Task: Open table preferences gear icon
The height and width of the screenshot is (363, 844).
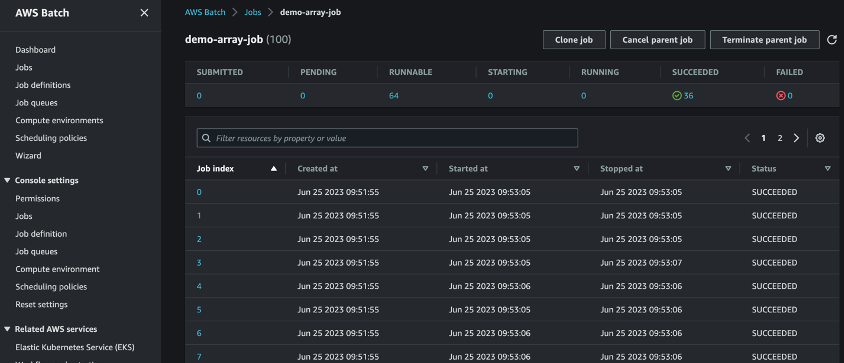Action: [820, 138]
